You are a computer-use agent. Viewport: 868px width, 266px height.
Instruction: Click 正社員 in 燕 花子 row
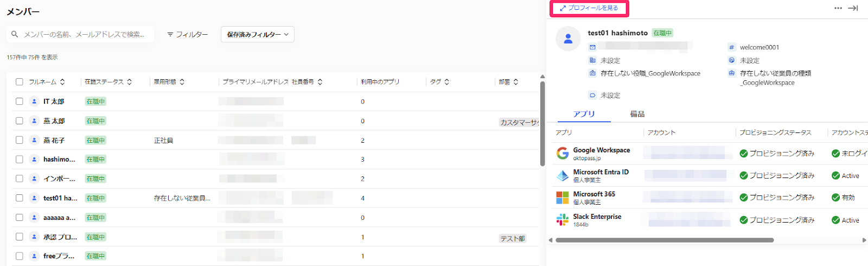pos(163,141)
